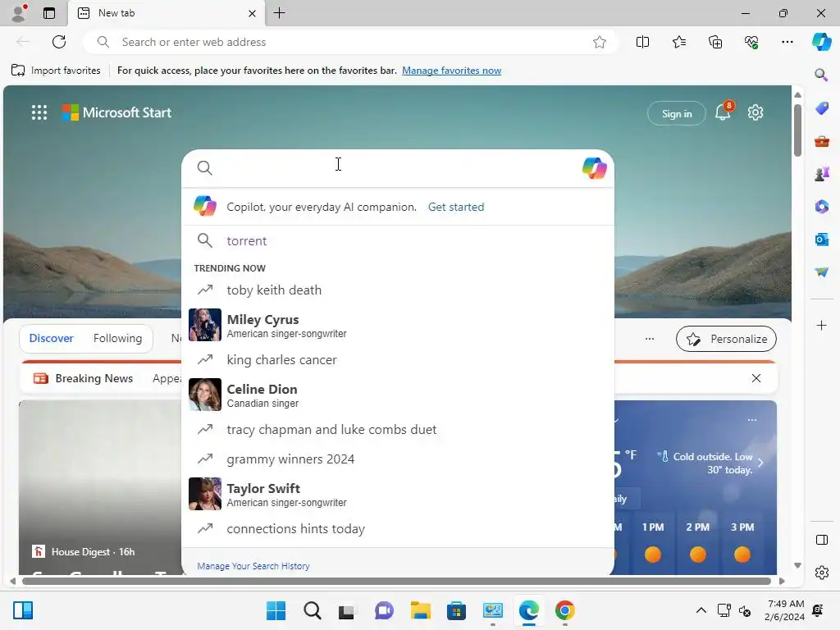Open the Copilot sidebar button
Image resolution: width=840 pixels, height=630 pixels.
821,42
